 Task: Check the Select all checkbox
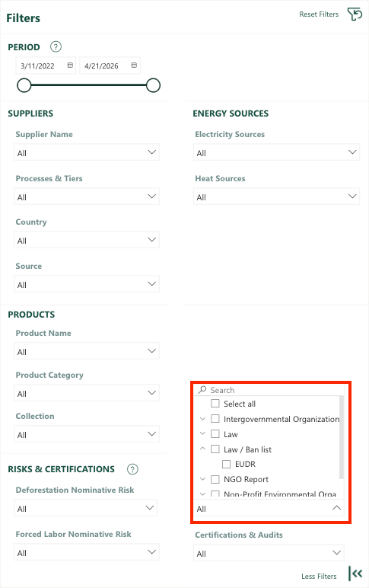click(215, 404)
